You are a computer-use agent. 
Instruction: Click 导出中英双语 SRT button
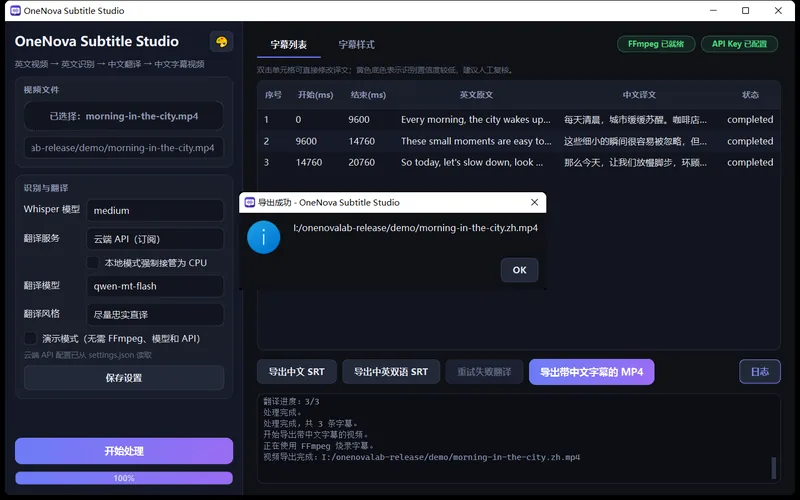pos(391,372)
